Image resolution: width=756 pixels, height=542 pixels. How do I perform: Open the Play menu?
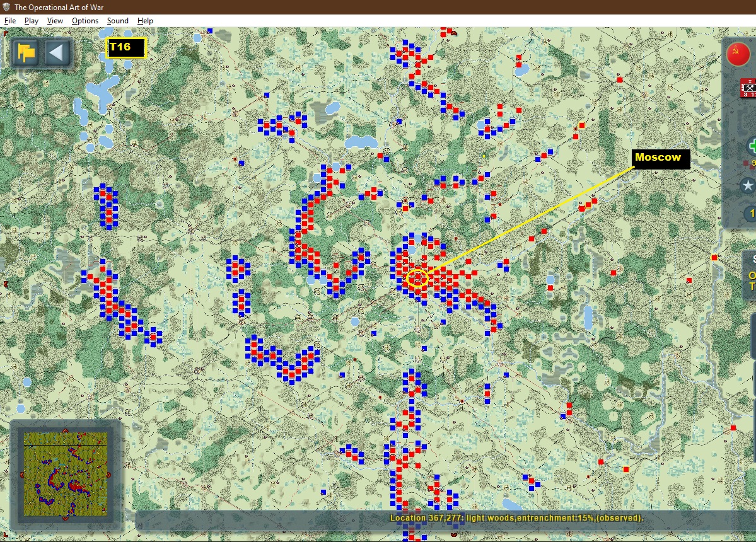[32, 21]
